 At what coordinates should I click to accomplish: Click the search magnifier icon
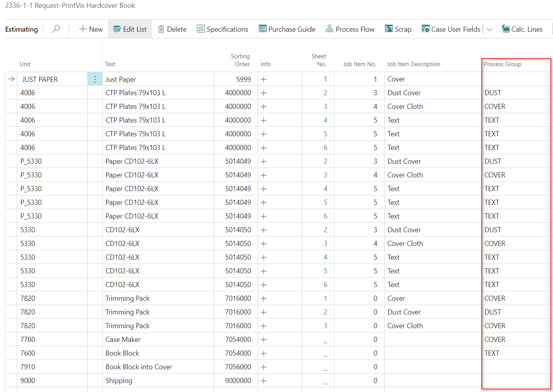56,29
